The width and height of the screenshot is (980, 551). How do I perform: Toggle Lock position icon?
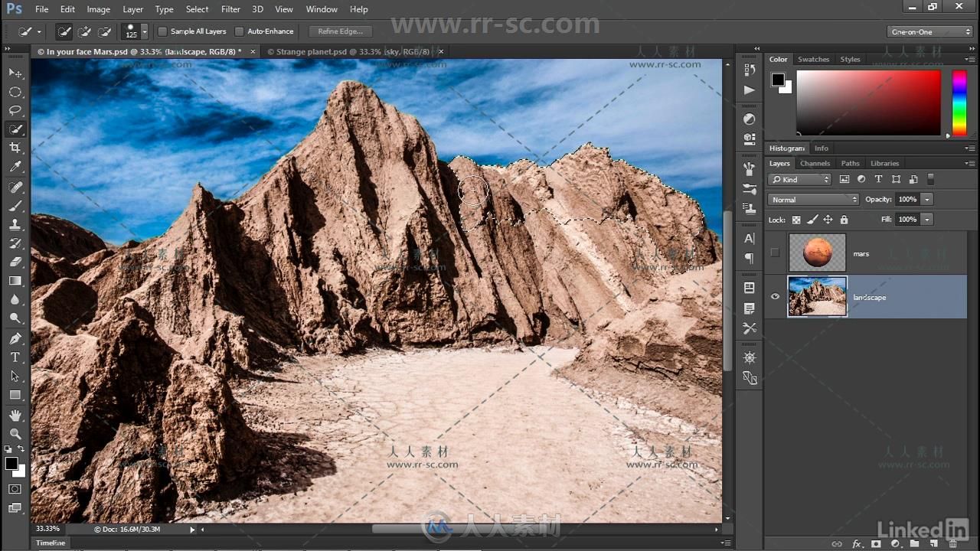(828, 220)
